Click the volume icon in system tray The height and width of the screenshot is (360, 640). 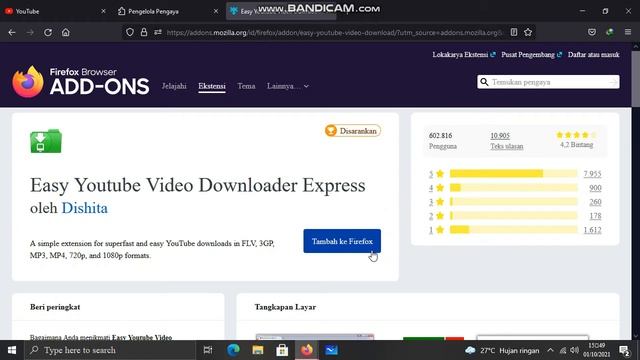pos(575,350)
